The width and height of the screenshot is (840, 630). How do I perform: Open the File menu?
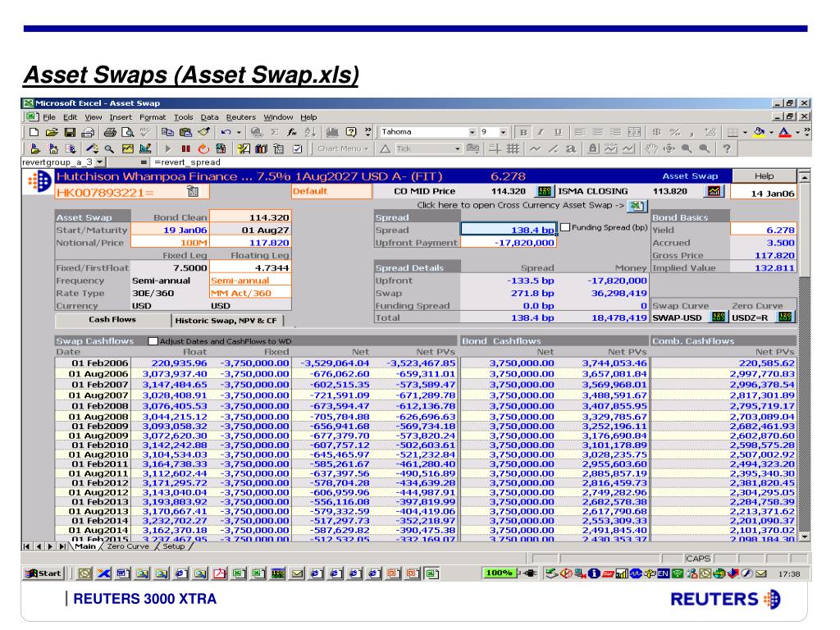49,116
